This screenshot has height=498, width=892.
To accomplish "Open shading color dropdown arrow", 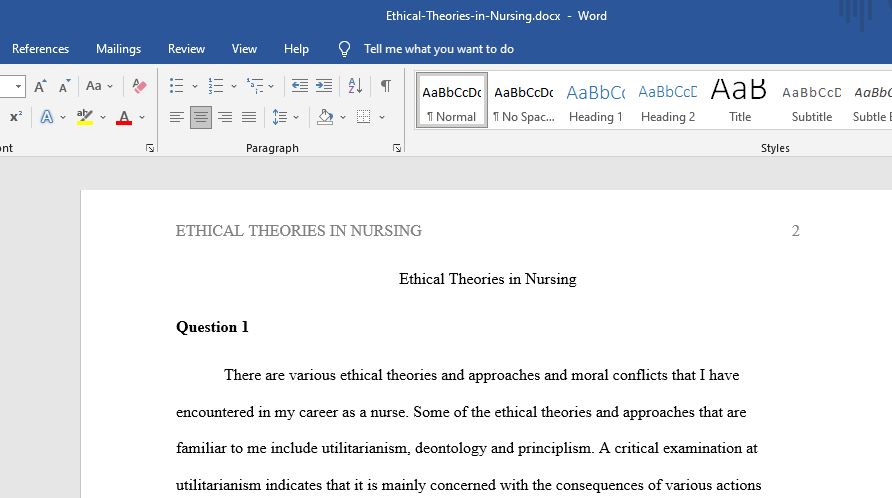I will click(343, 117).
